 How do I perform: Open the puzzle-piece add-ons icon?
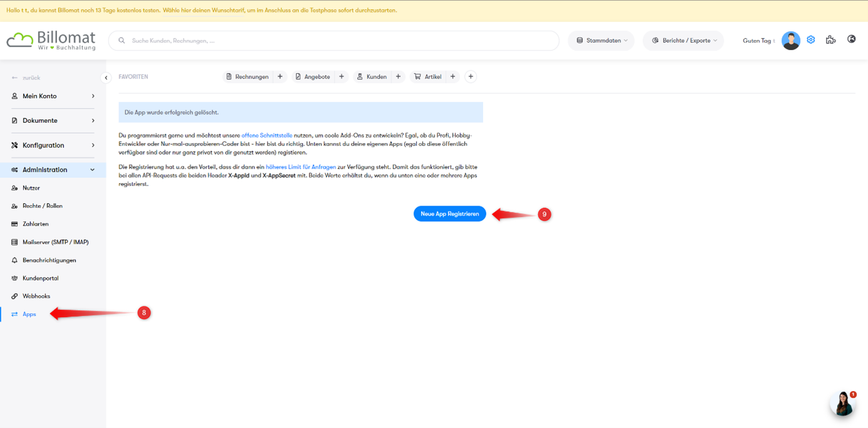click(830, 39)
